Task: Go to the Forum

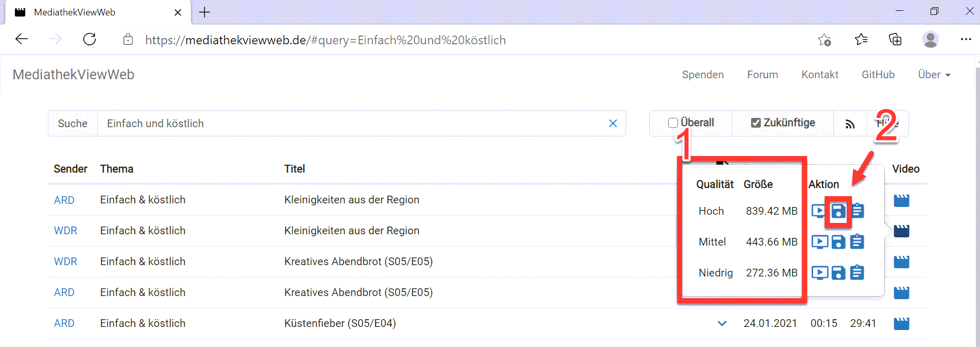Action: [762, 75]
